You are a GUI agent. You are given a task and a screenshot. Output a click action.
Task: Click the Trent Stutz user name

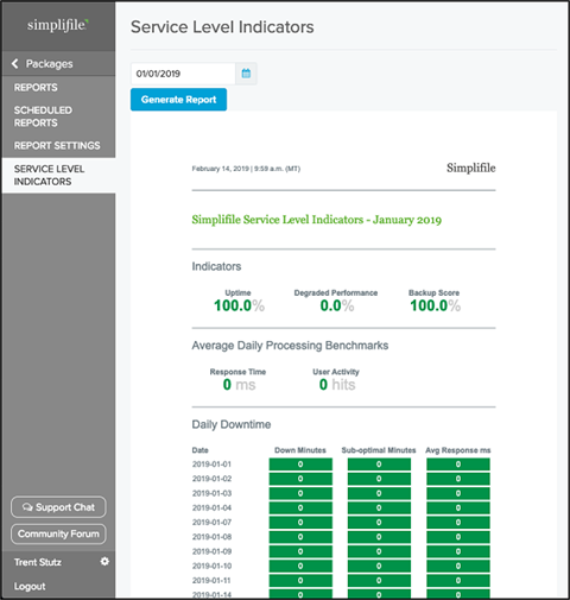tap(37, 562)
